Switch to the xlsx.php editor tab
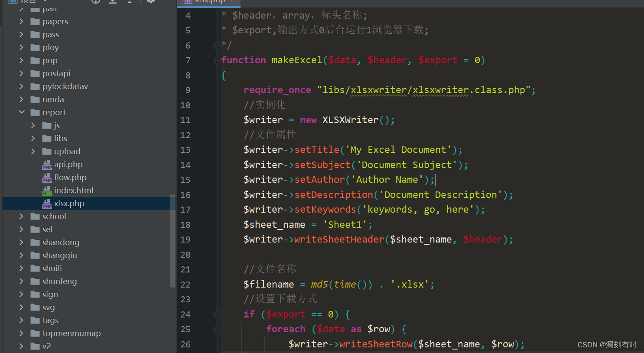 coord(209,2)
